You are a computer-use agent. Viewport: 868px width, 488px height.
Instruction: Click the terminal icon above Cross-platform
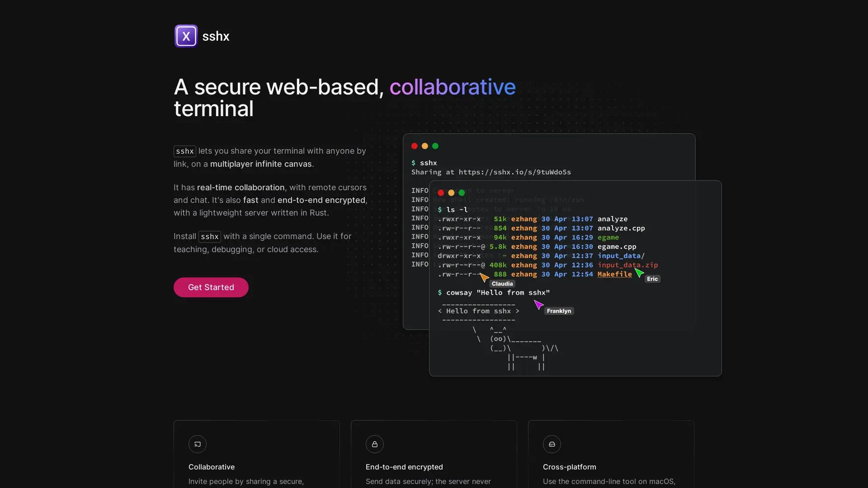click(551, 444)
